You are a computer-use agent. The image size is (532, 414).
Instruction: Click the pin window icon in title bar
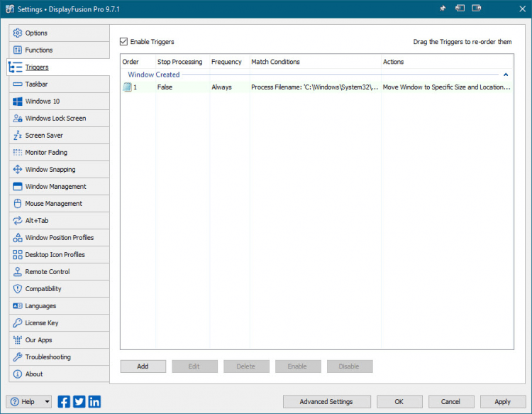[443, 9]
